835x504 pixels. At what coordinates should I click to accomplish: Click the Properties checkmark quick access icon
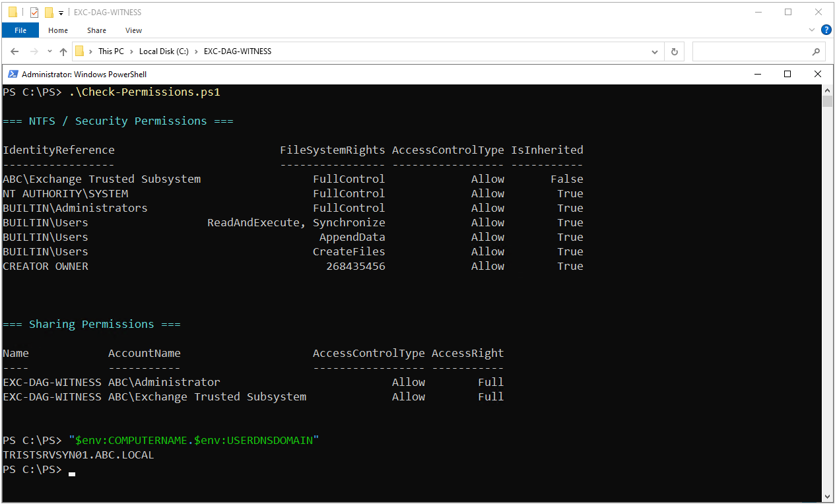click(34, 12)
